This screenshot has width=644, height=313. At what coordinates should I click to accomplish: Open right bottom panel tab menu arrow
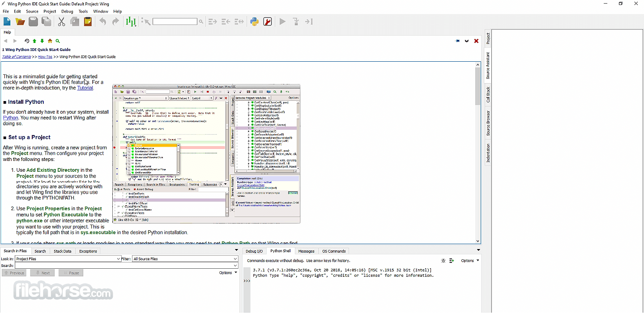click(x=478, y=250)
